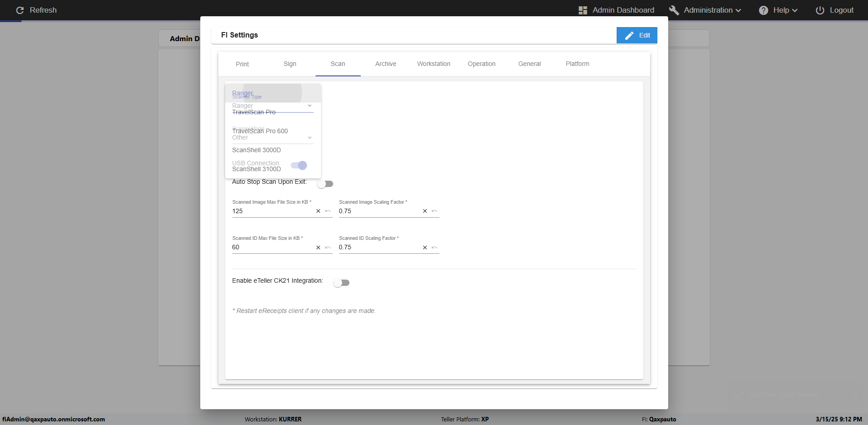Undo Scanned Image Max File Size change
This screenshot has width=868, height=425.
tap(328, 211)
